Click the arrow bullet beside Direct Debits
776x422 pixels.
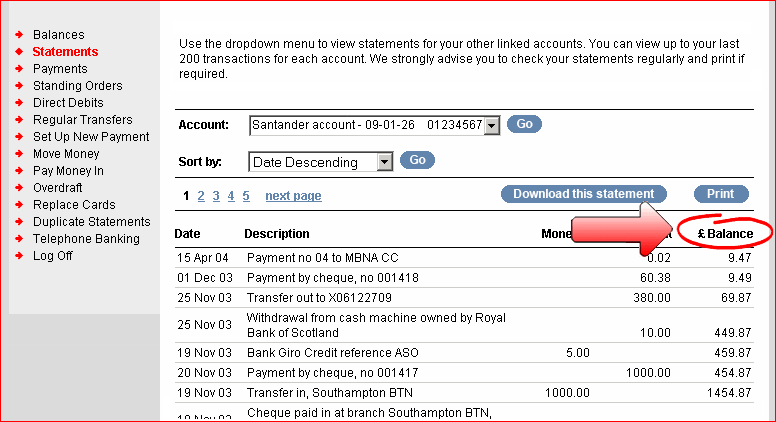click(x=19, y=102)
